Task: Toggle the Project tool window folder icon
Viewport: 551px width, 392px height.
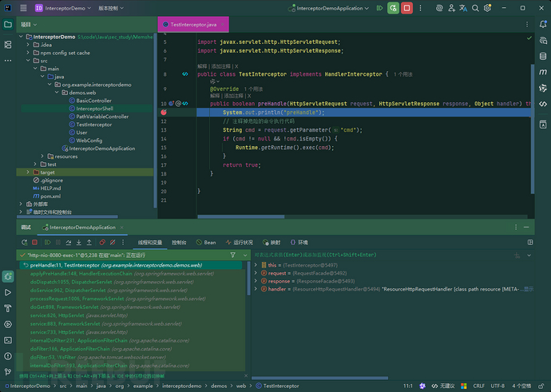Action: 8,24
